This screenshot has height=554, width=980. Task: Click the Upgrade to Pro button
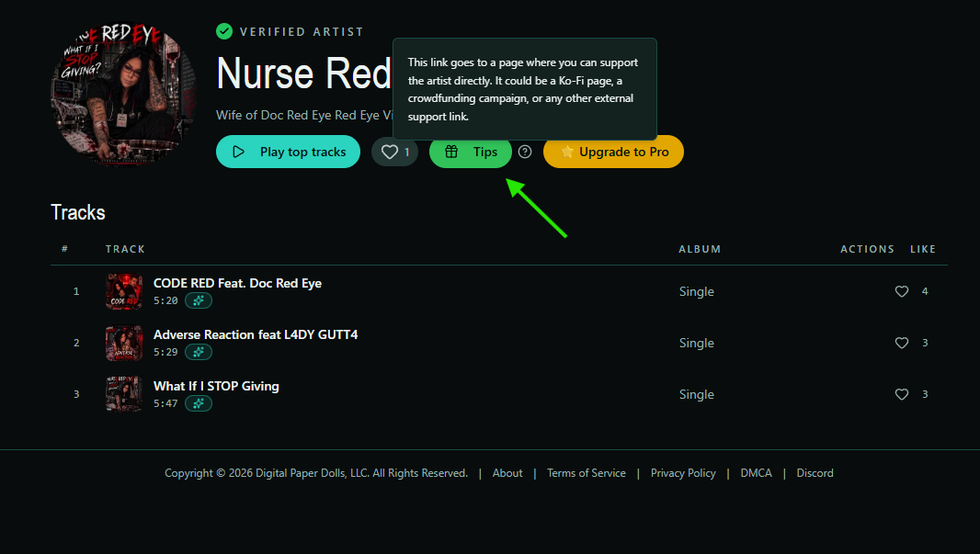[x=614, y=152]
